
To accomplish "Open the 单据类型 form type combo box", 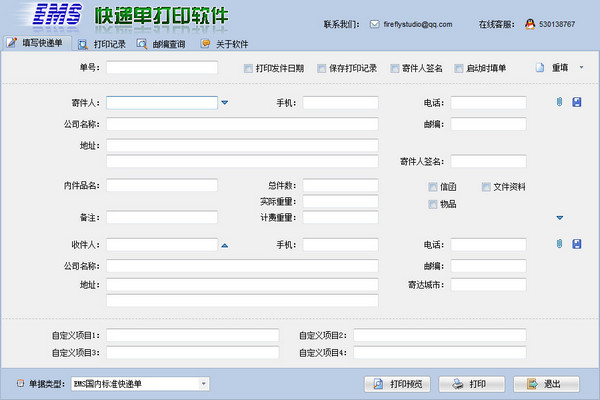I will [x=140, y=383].
